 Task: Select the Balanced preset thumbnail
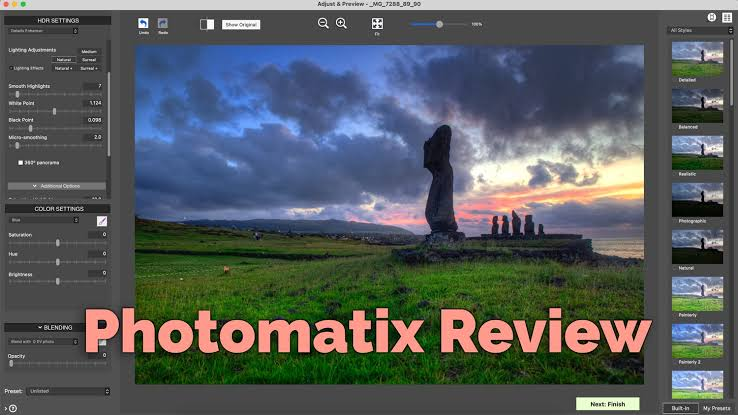click(x=697, y=106)
